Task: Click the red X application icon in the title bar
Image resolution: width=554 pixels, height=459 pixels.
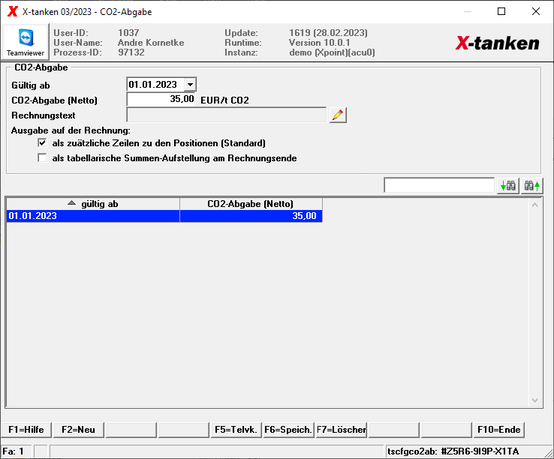Action: click(12, 11)
